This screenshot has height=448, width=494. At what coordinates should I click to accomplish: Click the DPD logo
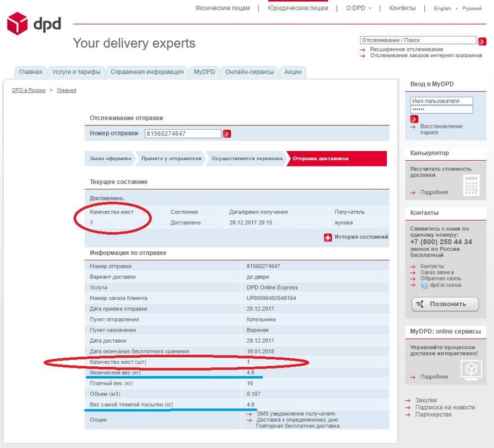(x=34, y=25)
